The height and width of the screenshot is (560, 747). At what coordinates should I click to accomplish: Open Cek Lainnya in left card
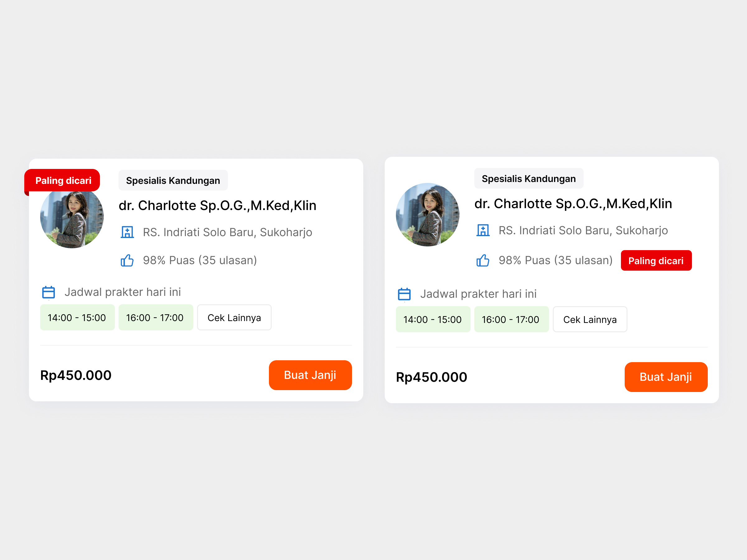pyautogui.click(x=234, y=318)
